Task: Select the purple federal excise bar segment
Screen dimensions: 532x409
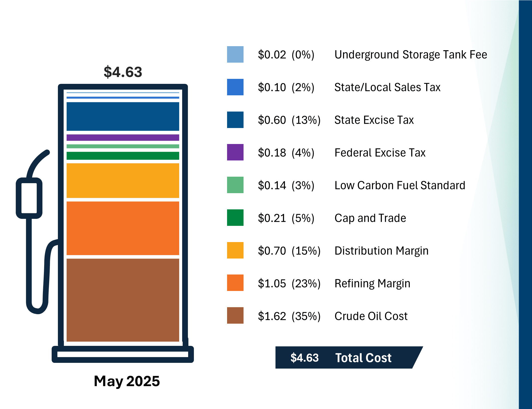Action: tap(123, 137)
